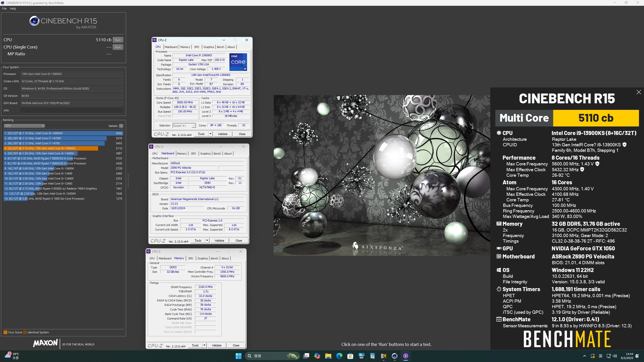Switch to CPU tab in bottom CPU-Z window
Screen dimensions: 644x362
point(152,258)
